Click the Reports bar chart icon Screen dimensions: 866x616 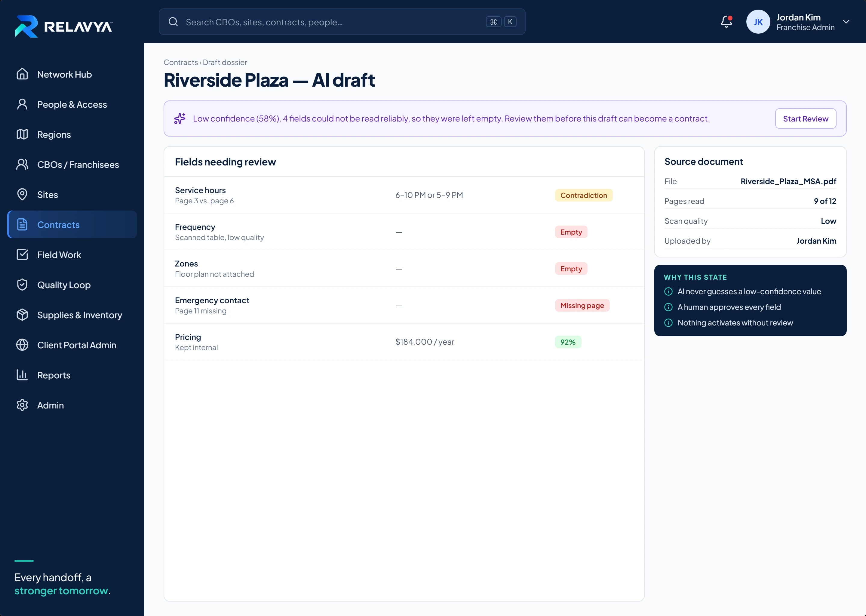pyautogui.click(x=22, y=375)
